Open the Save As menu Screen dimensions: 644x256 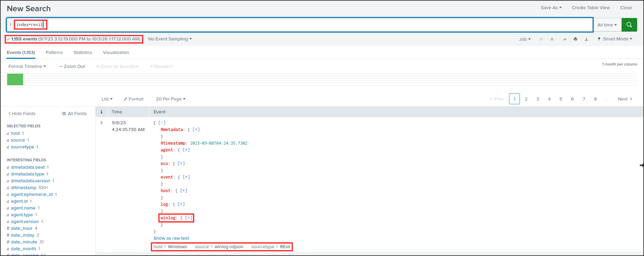coord(551,7)
